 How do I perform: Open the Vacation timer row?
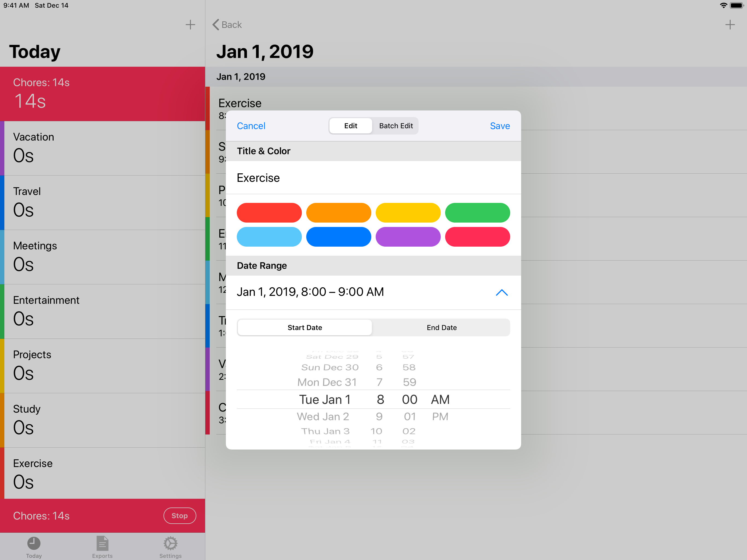[103, 148]
